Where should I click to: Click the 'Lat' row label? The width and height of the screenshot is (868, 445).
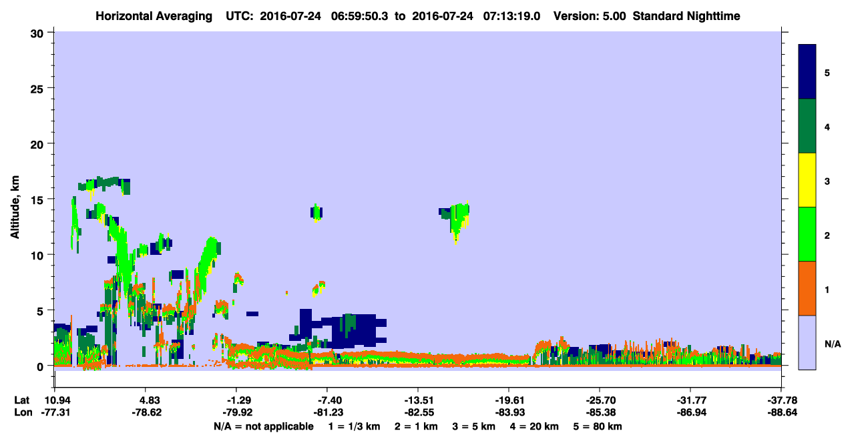click(x=21, y=400)
